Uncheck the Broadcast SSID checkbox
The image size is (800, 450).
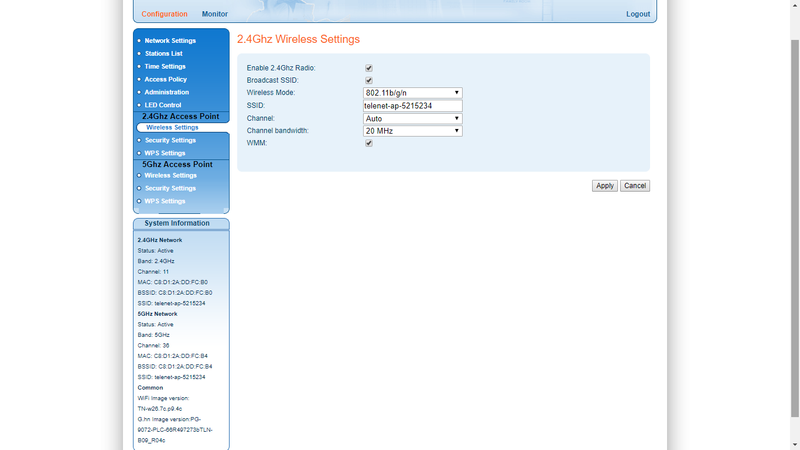(x=369, y=80)
